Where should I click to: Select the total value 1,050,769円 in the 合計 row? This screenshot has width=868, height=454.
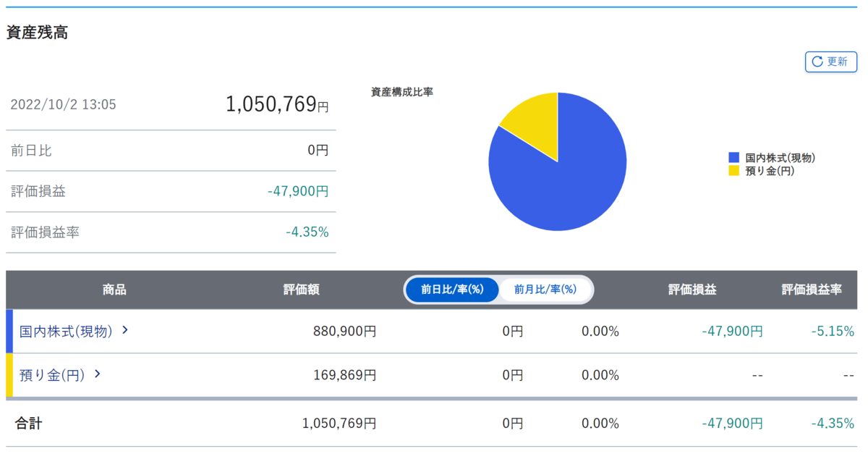click(x=340, y=423)
